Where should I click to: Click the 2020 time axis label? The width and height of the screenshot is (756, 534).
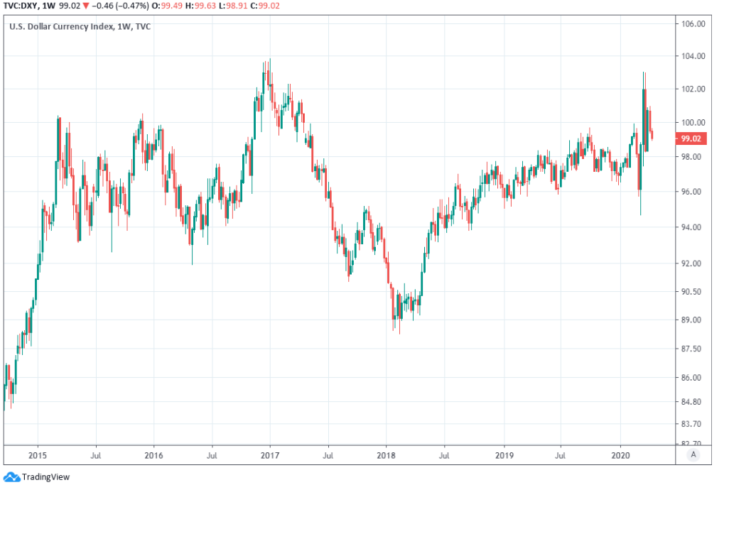tap(620, 455)
